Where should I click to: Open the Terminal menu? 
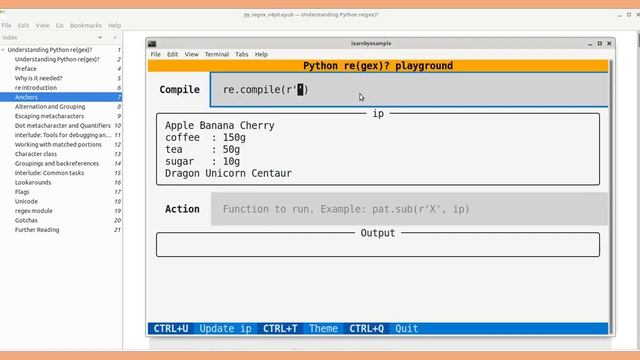point(217,54)
